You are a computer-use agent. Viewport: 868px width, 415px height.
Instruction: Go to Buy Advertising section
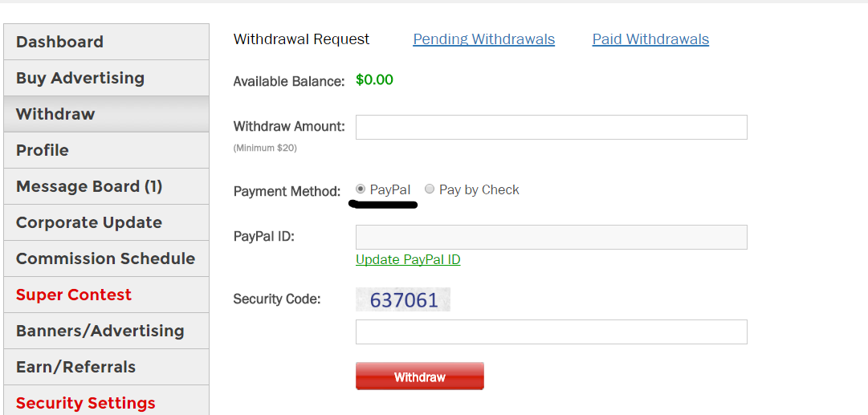pos(80,78)
